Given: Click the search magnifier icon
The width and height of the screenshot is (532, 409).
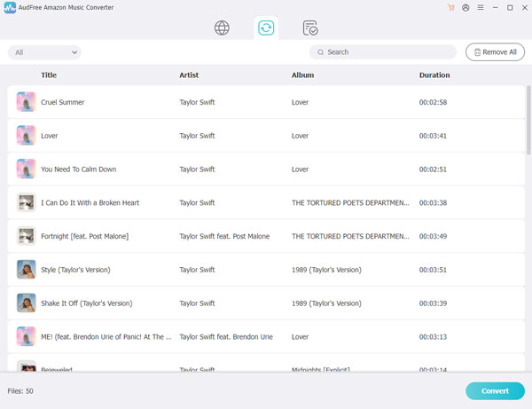Looking at the screenshot, I should tap(320, 52).
